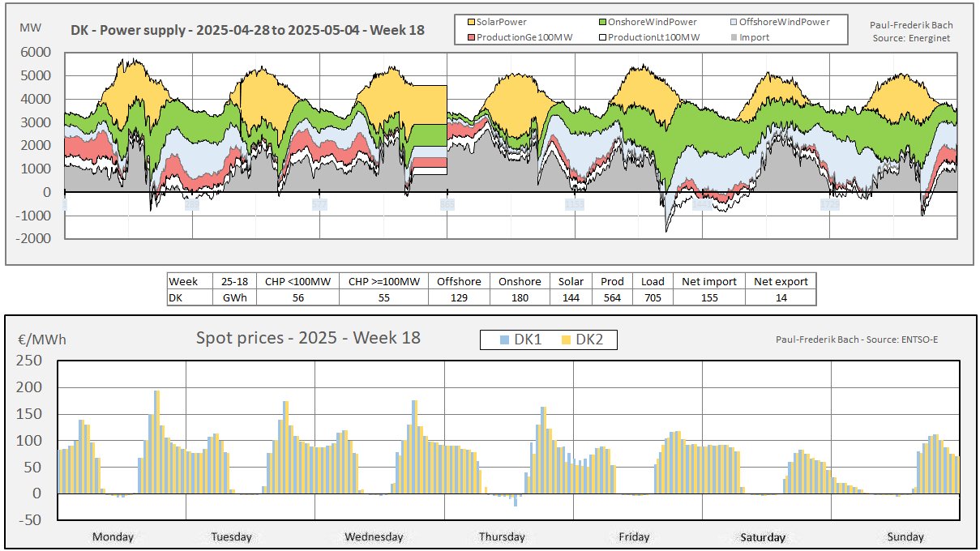Select the Monday label on the price axis
Image resolution: width=980 pixels, height=551 pixels.
click(113, 536)
